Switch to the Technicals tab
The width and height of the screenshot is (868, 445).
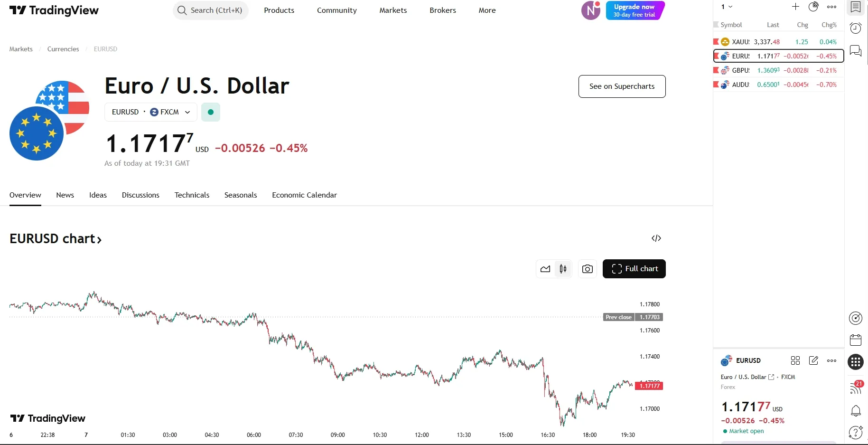pyautogui.click(x=192, y=195)
